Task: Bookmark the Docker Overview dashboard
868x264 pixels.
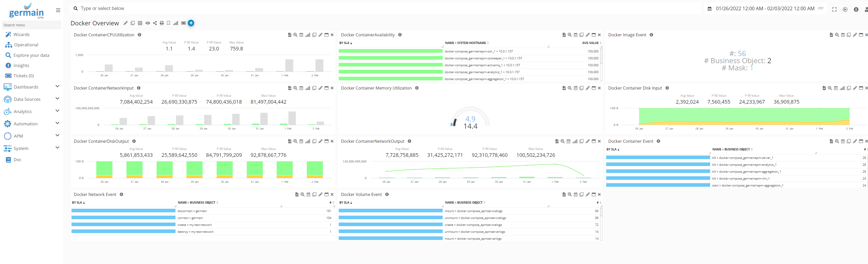Action: [169, 23]
